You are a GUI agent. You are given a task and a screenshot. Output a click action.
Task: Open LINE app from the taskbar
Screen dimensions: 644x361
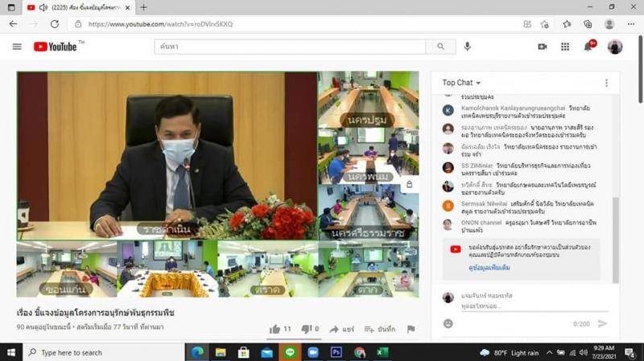pos(290,352)
